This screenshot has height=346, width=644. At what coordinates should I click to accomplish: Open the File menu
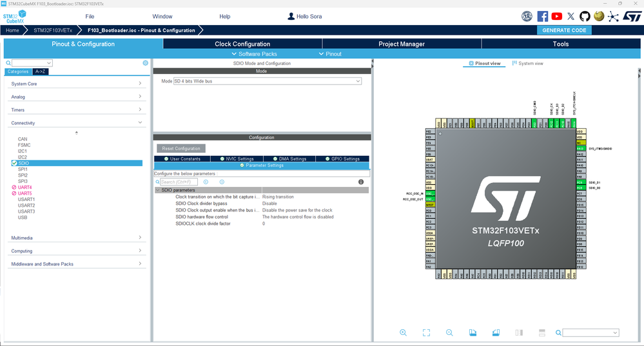tap(90, 16)
